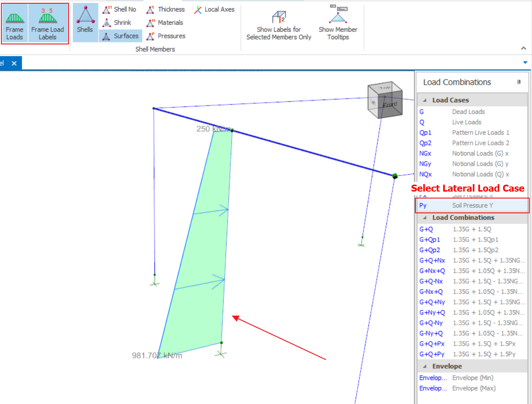Select the G+Q+Py load combination
Image resolution: width=532 pixels, height=404 pixels.
point(472,354)
